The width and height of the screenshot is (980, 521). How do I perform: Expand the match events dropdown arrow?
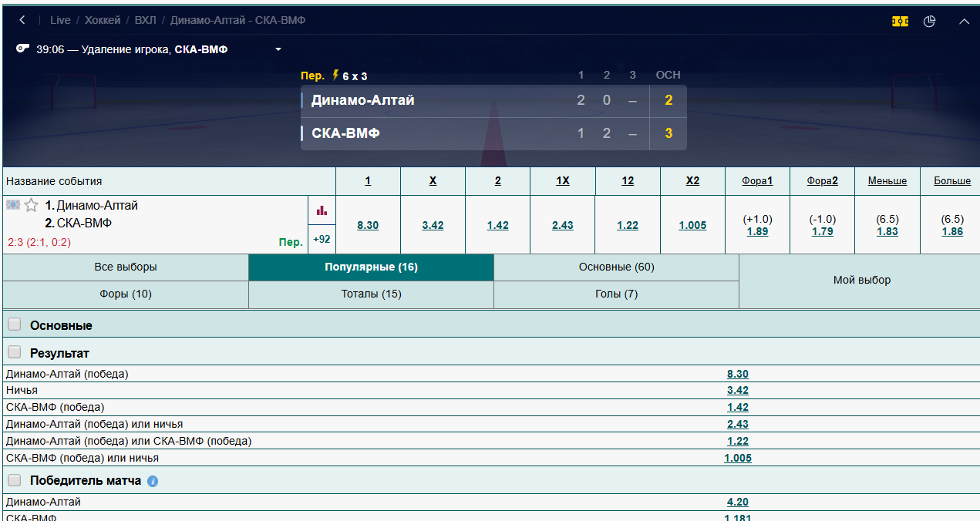coord(278,49)
